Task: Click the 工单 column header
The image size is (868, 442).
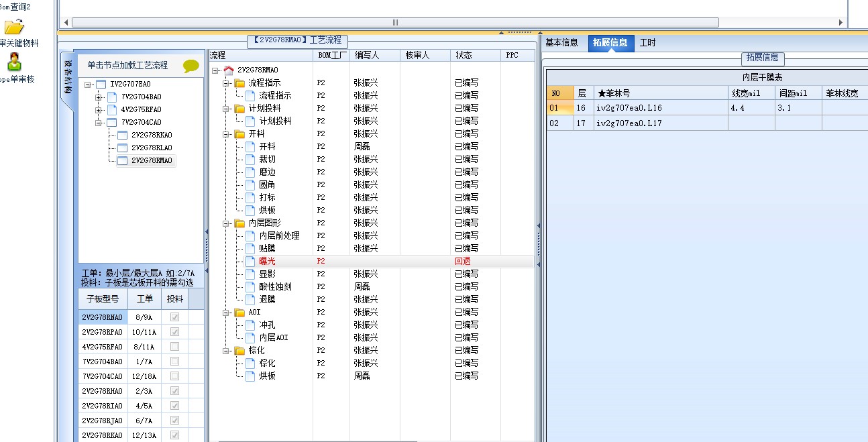Action: click(x=145, y=299)
